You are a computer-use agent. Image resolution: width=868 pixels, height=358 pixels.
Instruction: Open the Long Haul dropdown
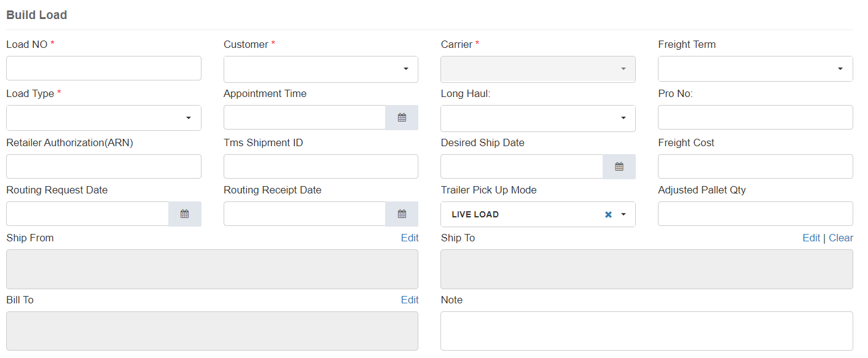click(623, 118)
